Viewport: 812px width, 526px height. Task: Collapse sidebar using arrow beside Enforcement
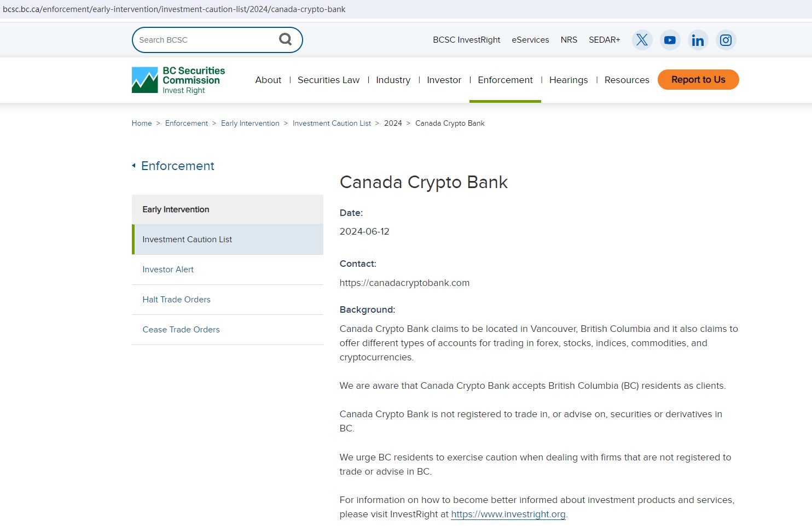pyautogui.click(x=134, y=165)
